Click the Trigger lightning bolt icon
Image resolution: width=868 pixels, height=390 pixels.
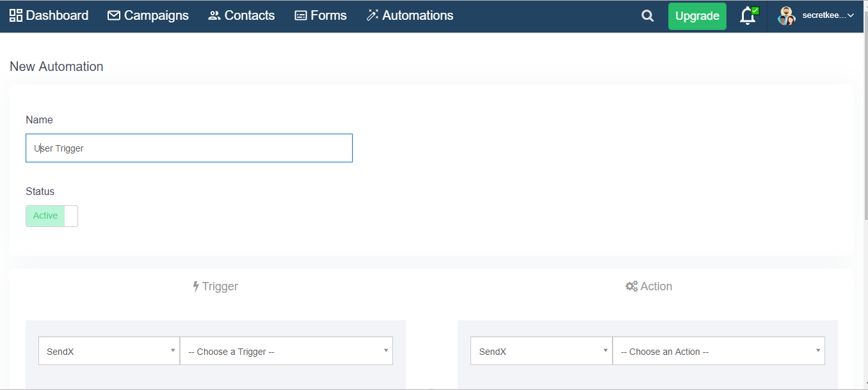196,286
